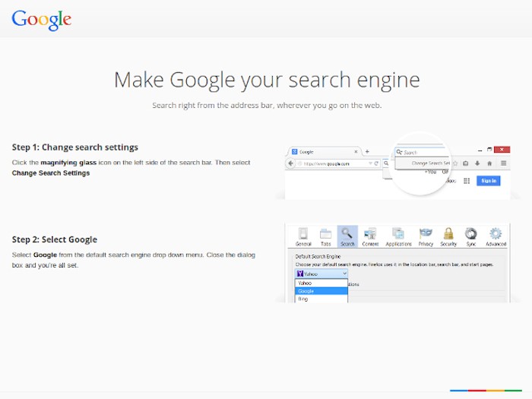Image resolution: width=532 pixels, height=399 pixels.
Task: Select Change Search Settings in the magnified menu
Action: point(430,163)
